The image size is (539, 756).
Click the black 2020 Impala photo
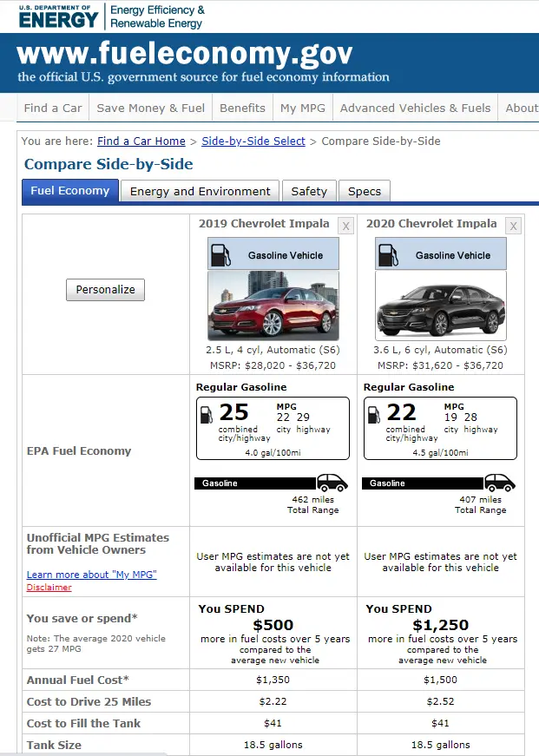pyautogui.click(x=441, y=306)
